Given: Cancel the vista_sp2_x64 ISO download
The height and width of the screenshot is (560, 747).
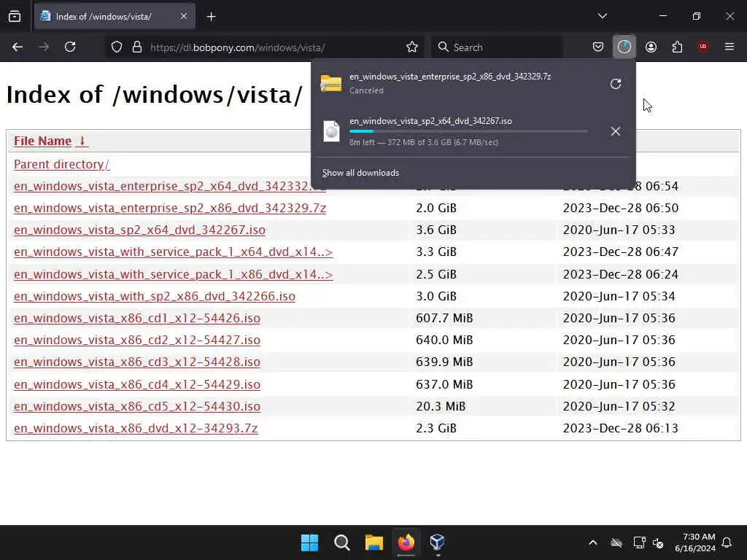Looking at the screenshot, I should click(x=616, y=131).
